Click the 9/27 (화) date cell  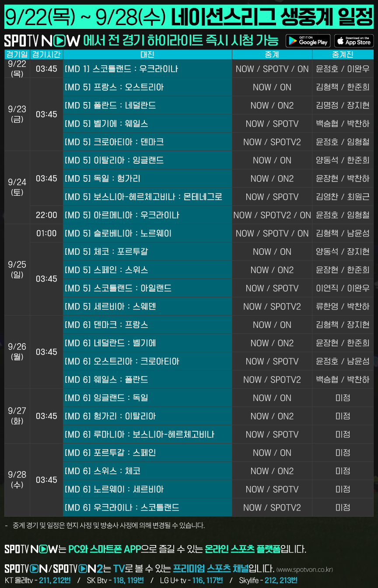(17, 416)
